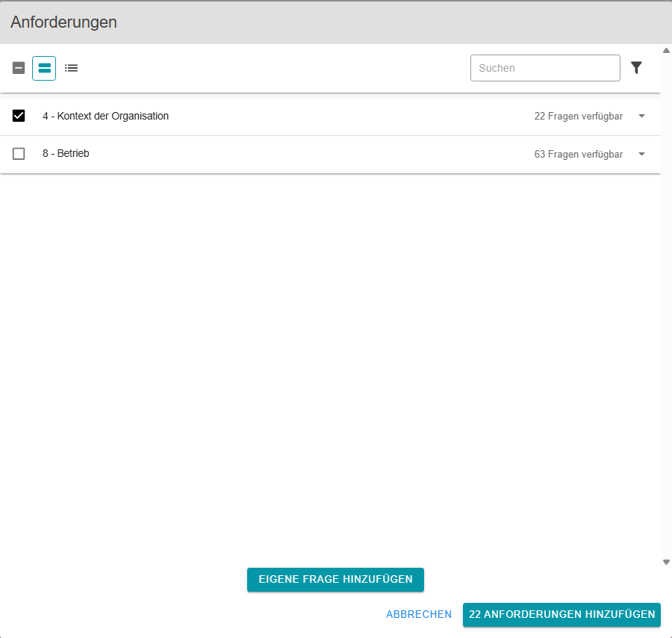
Task: Click the scrollbar up arrow
Action: pyautogui.click(x=666, y=51)
